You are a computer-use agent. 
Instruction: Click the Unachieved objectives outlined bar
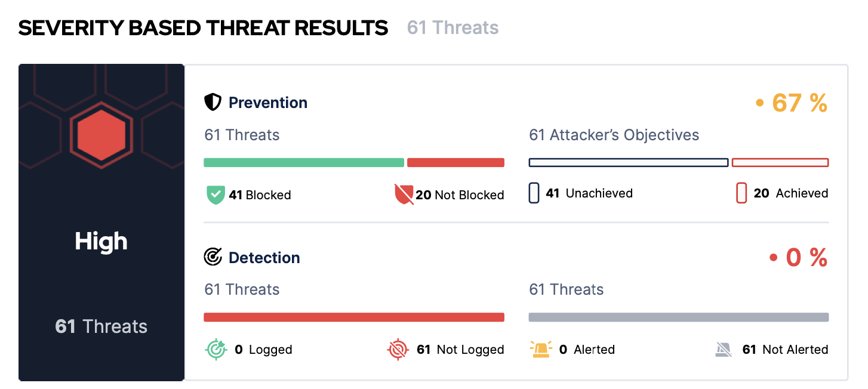(x=629, y=162)
